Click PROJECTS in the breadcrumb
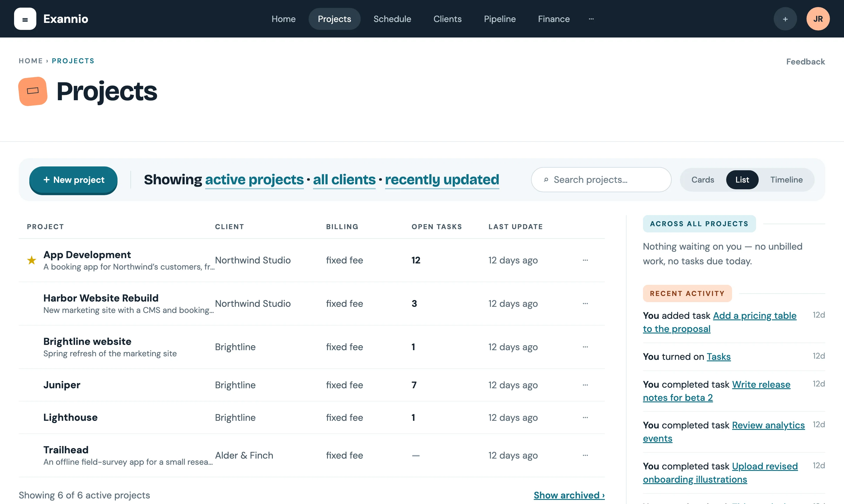This screenshot has width=844, height=504. 73,61
